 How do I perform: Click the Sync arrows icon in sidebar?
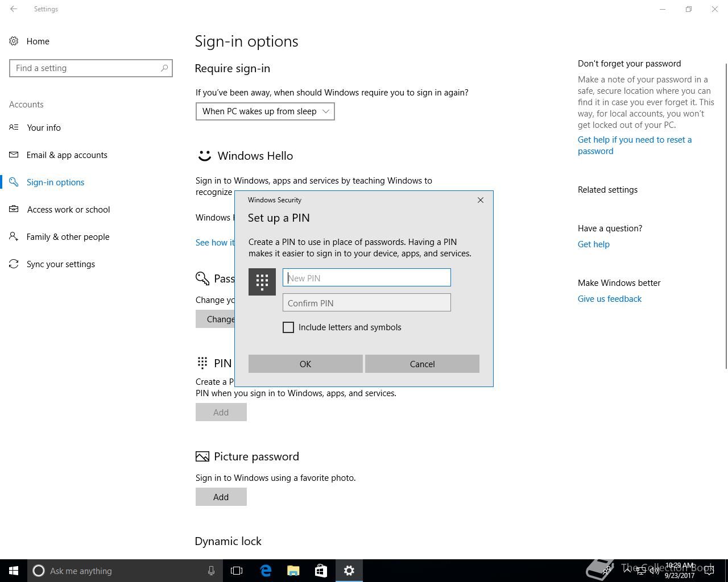point(14,264)
